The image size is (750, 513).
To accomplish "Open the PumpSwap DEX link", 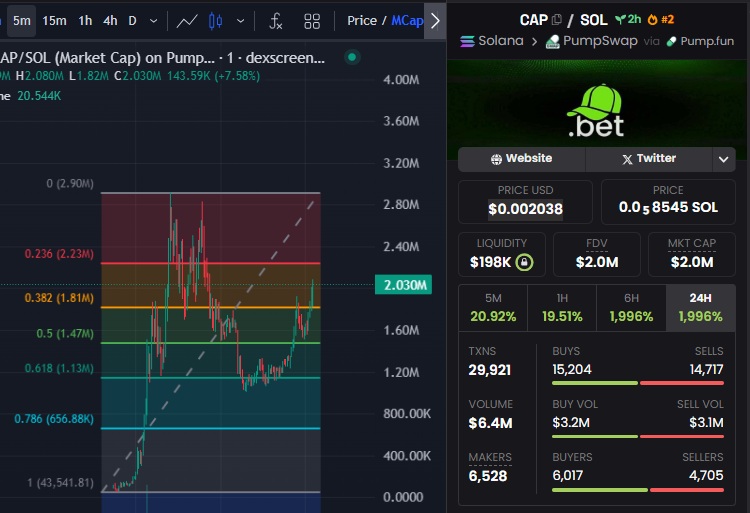I will click(x=592, y=41).
